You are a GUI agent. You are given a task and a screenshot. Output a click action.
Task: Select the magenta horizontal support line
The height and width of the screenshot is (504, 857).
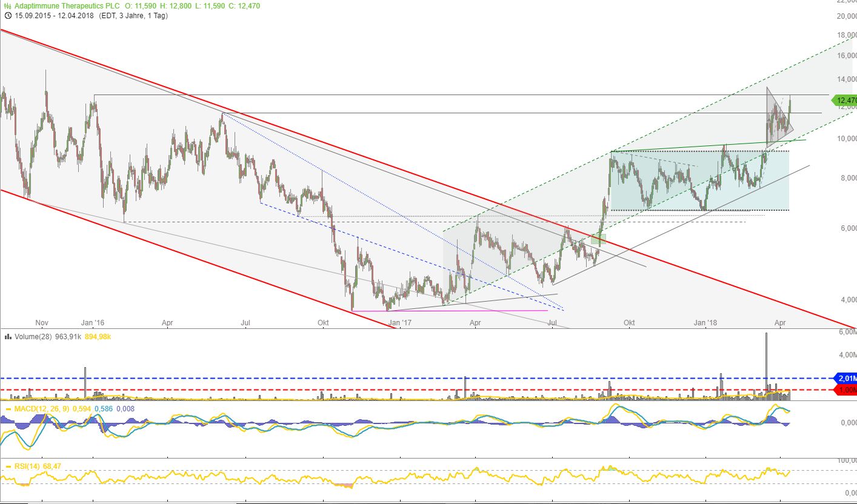point(449,311)
